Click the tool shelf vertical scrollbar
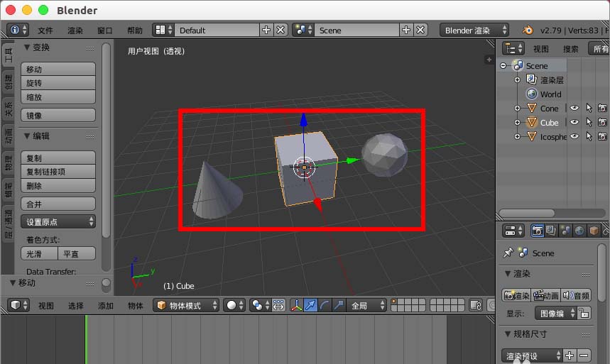This screenshot has height=364, width=610. [x=106, y=140]
